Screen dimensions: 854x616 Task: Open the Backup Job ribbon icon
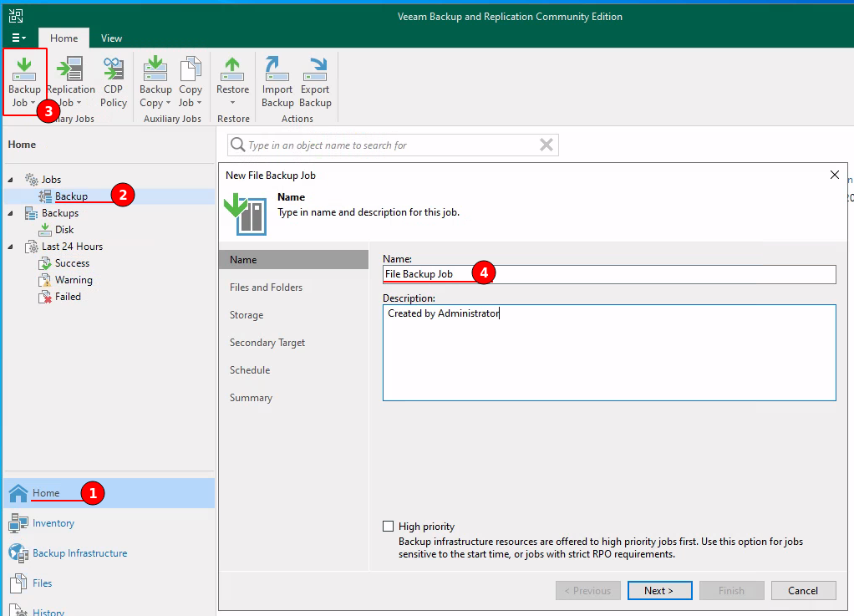pos(24,69)
